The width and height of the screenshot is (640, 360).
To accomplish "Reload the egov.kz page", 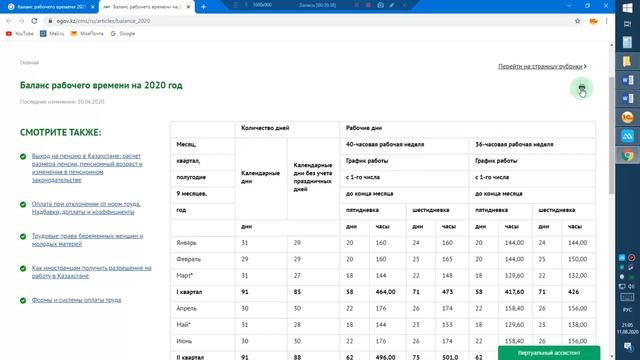I will [x=34, y=21].
